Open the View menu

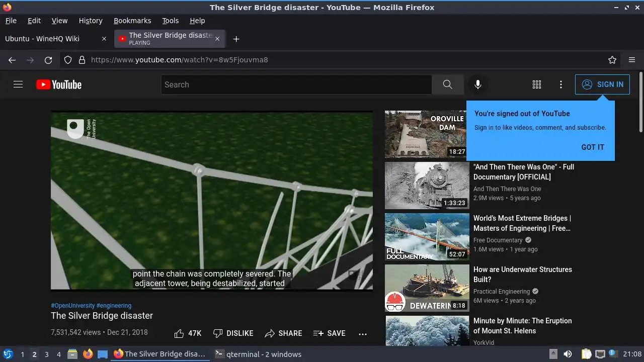pos(59,21)
